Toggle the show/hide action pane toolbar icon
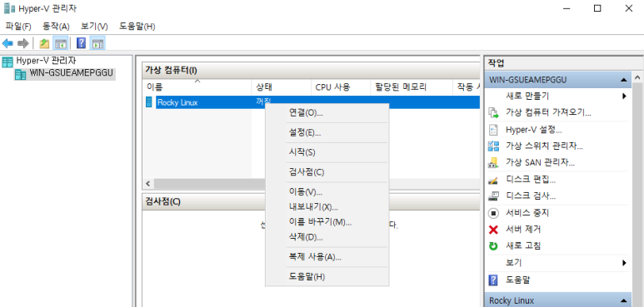The image size is (644, 307). pyautogui.click(x=97, y=43)
